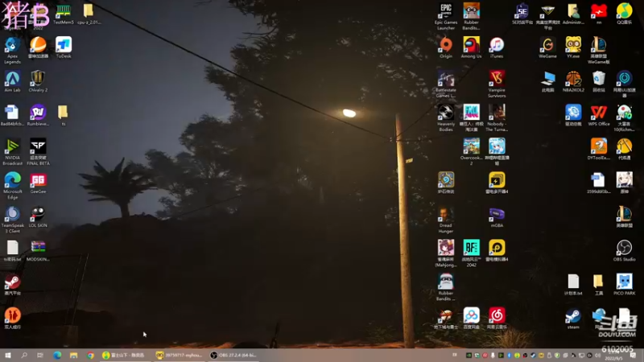The height and width of the screenshot is (362, 644).
Task: Open the mGBA emulator icon
Action: click(x=497, y=216)
